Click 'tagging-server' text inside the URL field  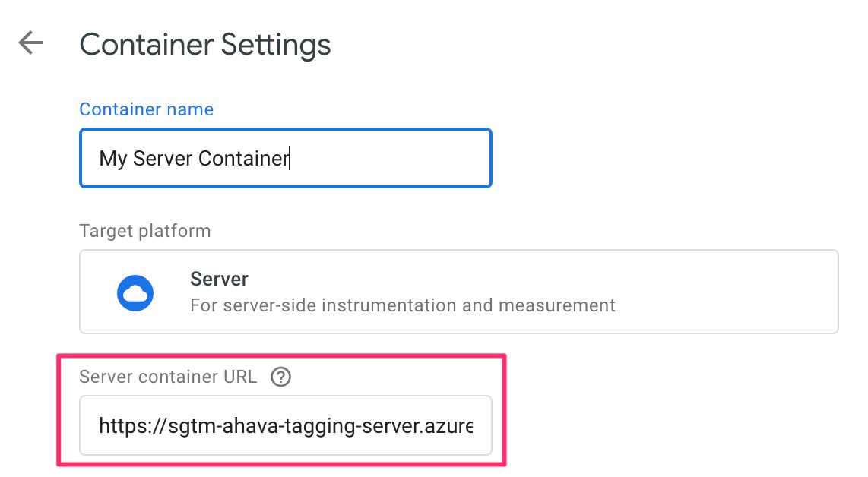[x=336, y=425]
